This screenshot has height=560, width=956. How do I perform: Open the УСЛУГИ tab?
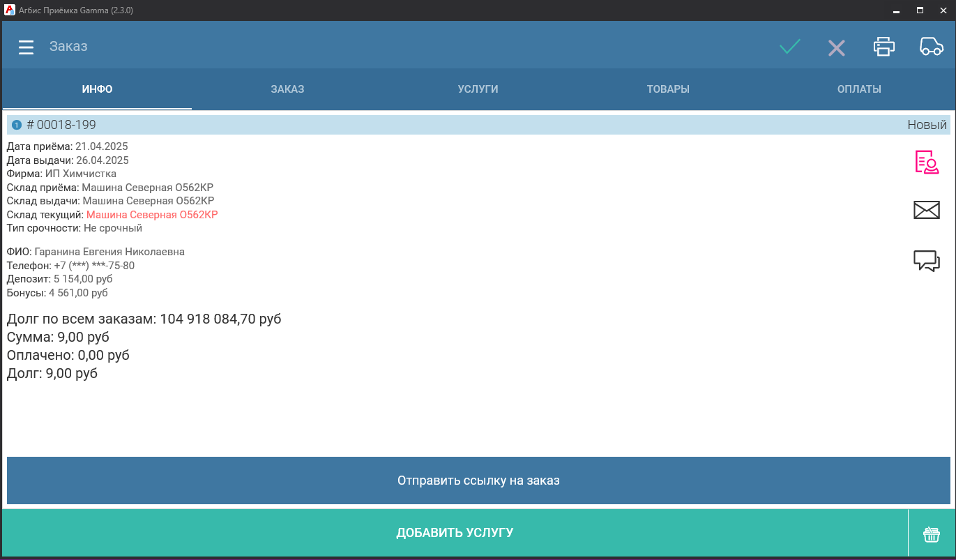[478, 89]
